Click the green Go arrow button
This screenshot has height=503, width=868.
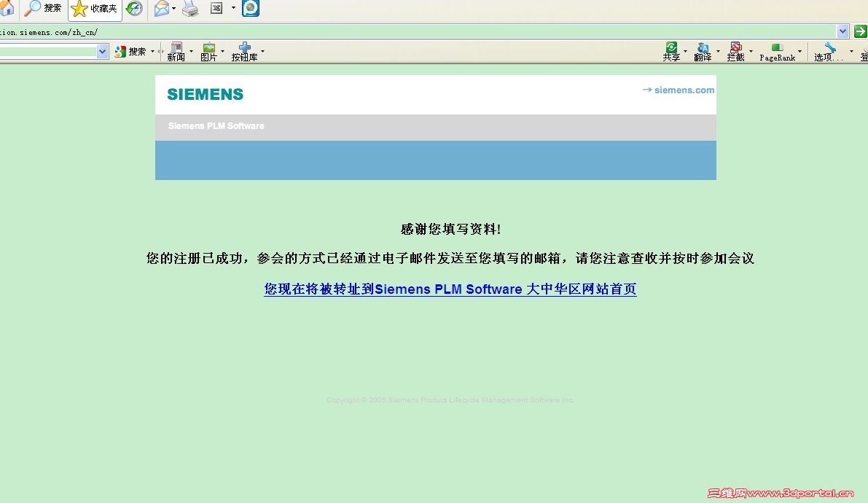pyautogui.click(x=860, y=31)
